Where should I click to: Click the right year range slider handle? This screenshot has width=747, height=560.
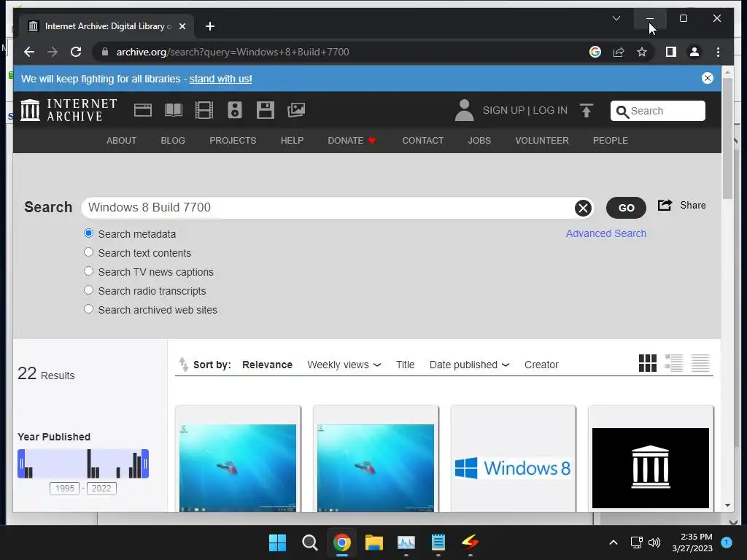[145, 463]
